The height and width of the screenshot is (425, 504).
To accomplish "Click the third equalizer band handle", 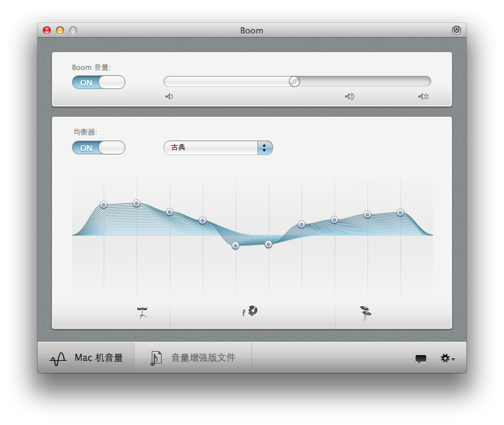I will (170, 212).
